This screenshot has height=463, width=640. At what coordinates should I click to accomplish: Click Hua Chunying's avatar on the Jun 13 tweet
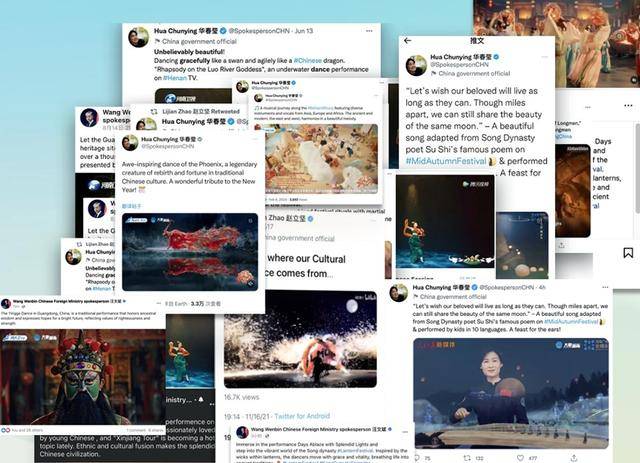pos(138,37)
